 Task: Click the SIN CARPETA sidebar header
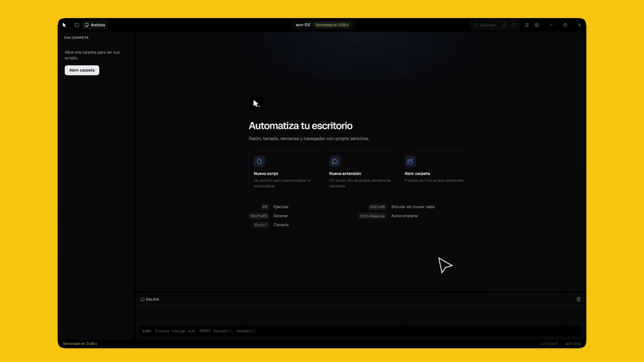(76, 38)
